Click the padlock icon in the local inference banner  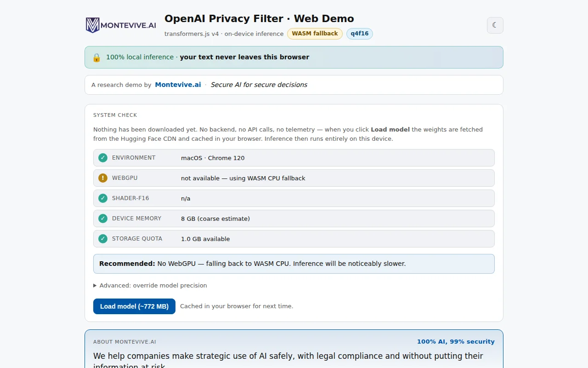pyautogui.click(x=96, y=57)
